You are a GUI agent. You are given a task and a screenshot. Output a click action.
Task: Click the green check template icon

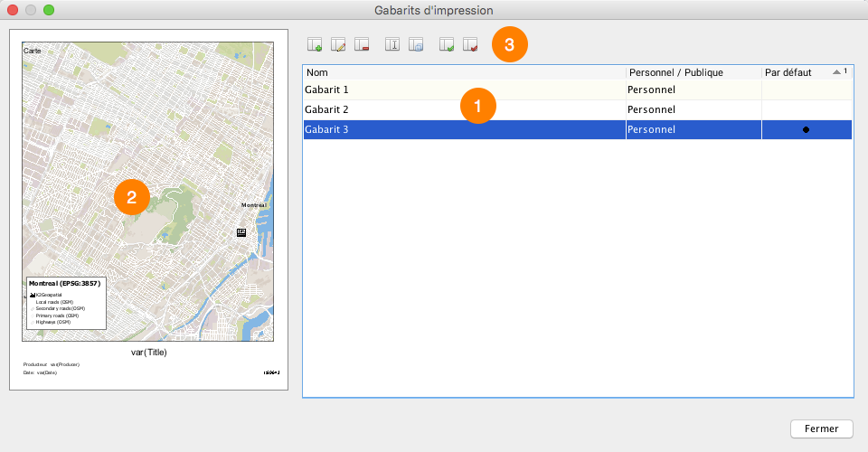[447, 44]
